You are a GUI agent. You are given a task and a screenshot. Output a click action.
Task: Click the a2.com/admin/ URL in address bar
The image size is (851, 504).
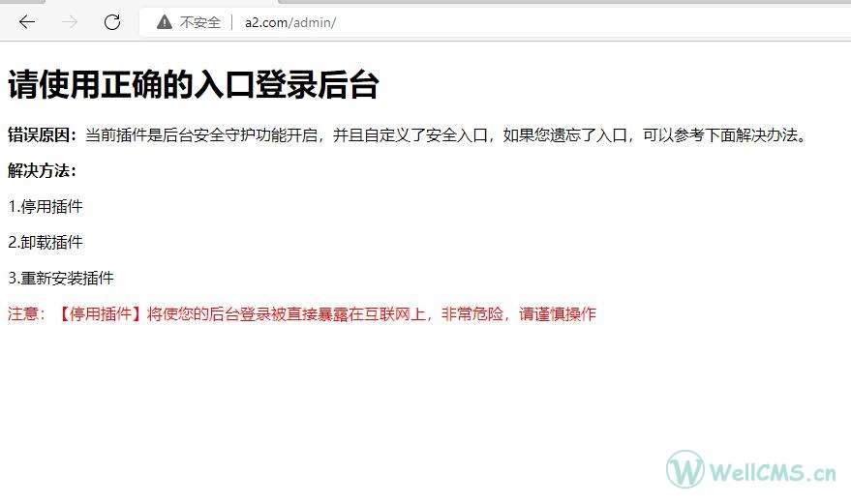pos(290,22)
